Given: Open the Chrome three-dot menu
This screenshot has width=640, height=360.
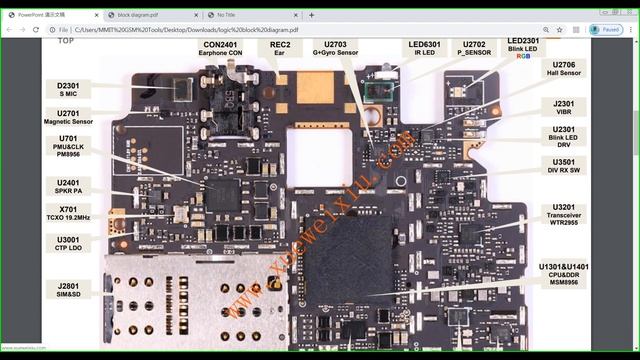Looking at the screenshot, I should coord(631,30).
